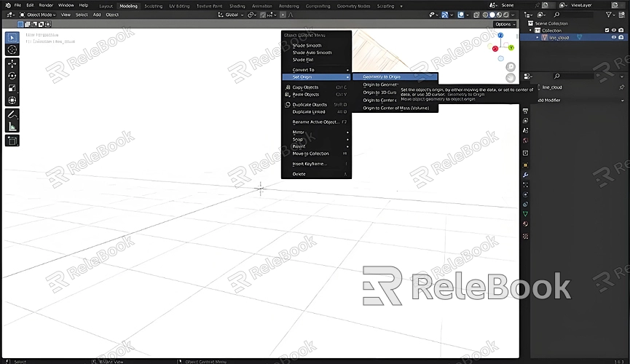This screenshot has width=630, height=364.
Task: Open the Object properties tab icon
Action: [526, 165]
